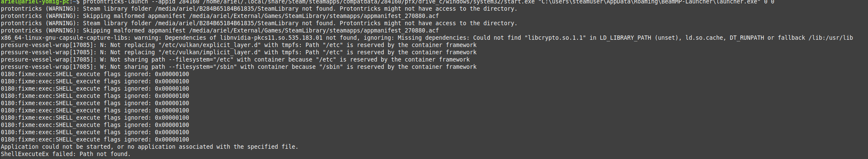Click first Steam library folder not found warning
This screenshot has width=868, height=159.
[259, 9]
